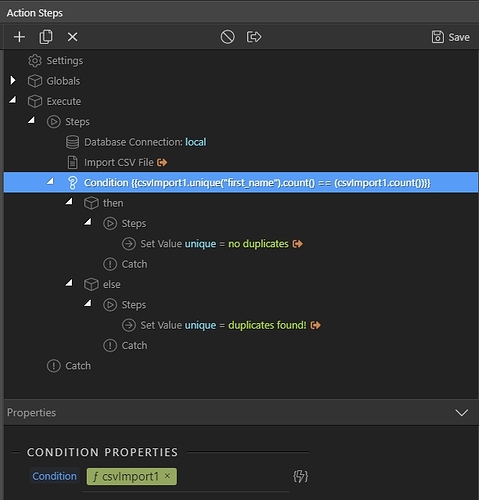The image size is (479, 500).
Task: Click the Steps play icon under then
Action: [110, 223]
